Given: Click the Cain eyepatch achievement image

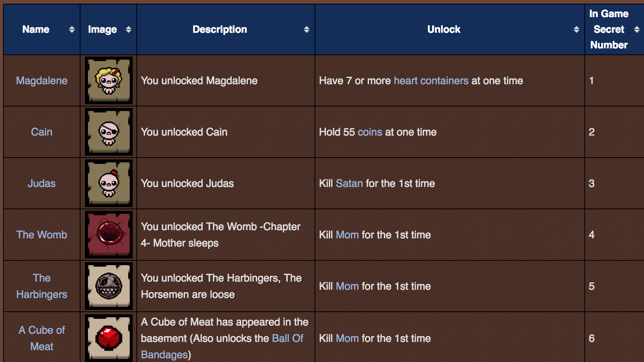Looking at the screenshot, I should 108,132.
